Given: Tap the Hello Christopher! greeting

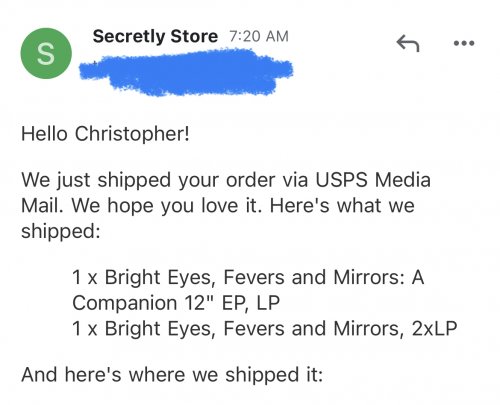Looking at the screenshot, I should 105,134.
